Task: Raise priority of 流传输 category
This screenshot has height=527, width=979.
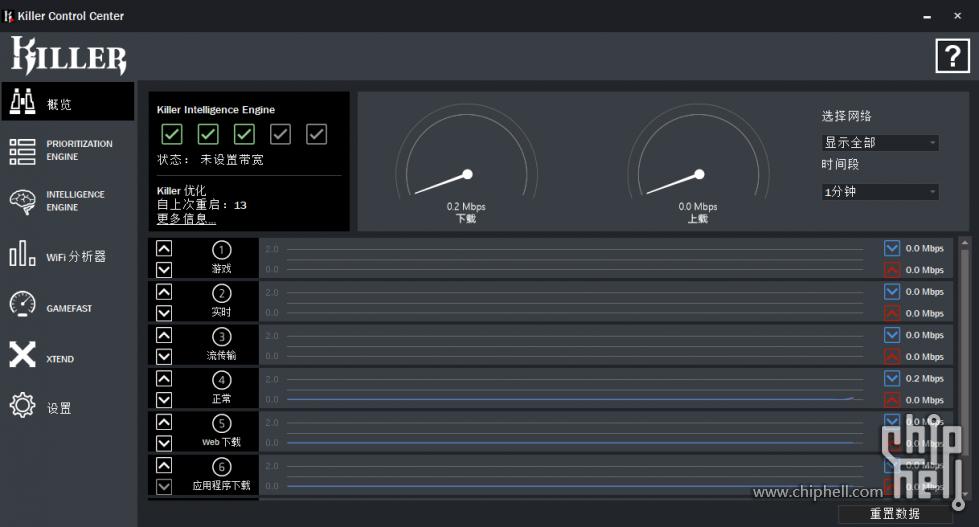Action: [164, 335]
